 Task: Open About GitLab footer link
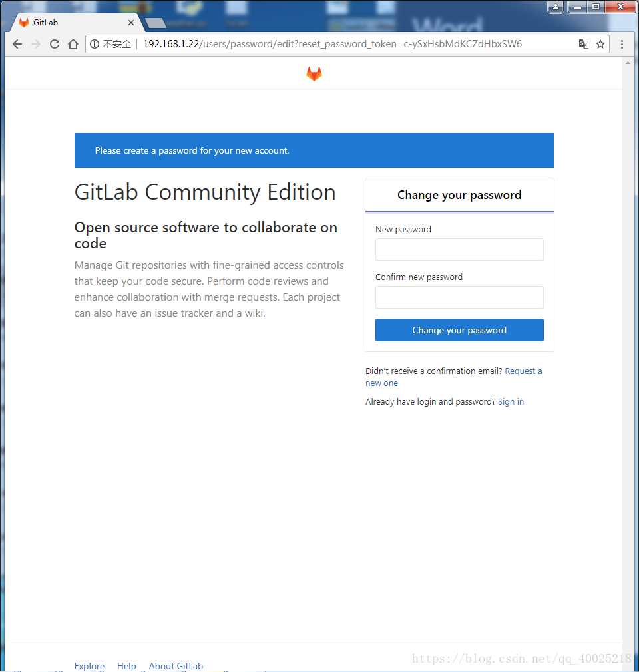click(x=176, y=666)
